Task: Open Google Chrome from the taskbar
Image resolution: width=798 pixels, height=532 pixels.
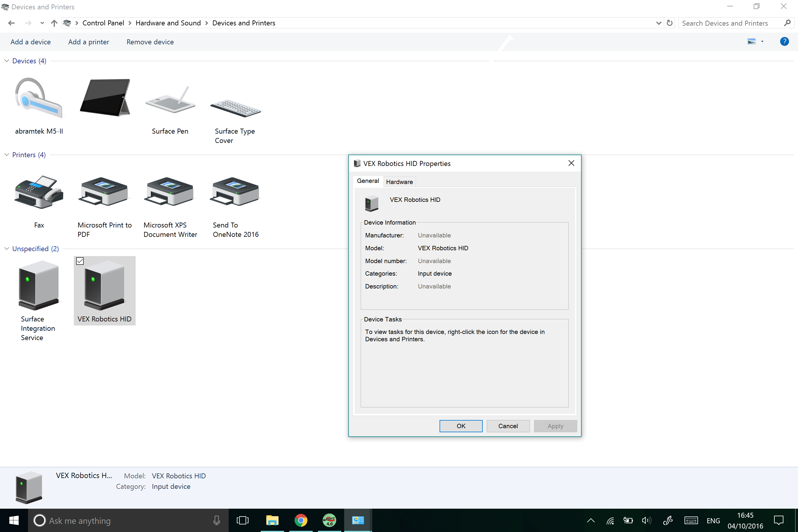Action: [x=301, y=520]
